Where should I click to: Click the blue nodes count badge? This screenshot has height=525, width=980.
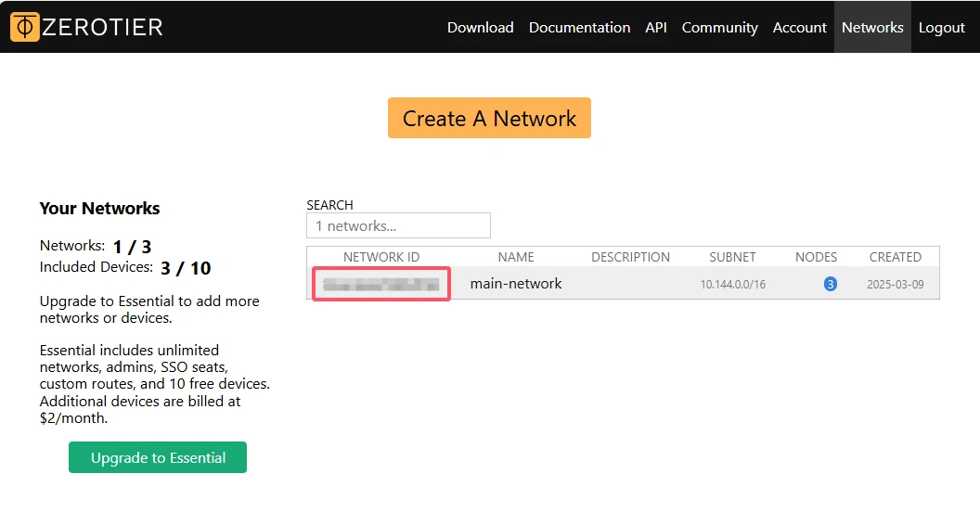click(830, 284)
